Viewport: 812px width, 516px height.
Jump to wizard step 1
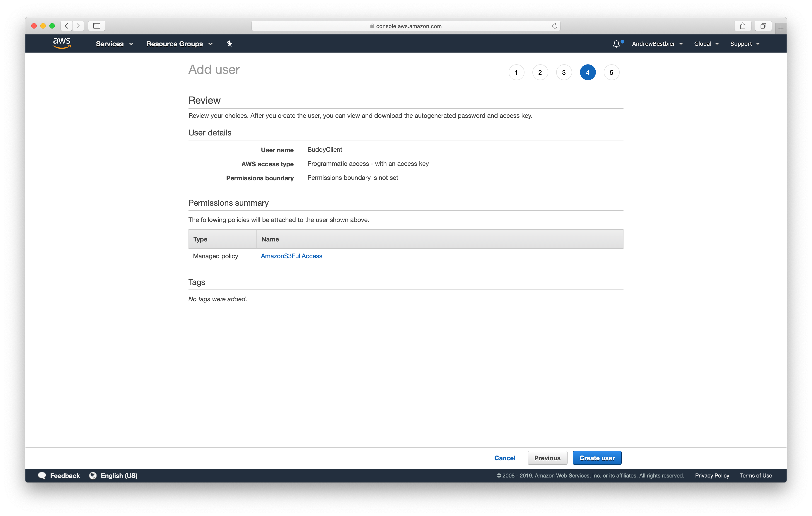click(x=516, y=72)
